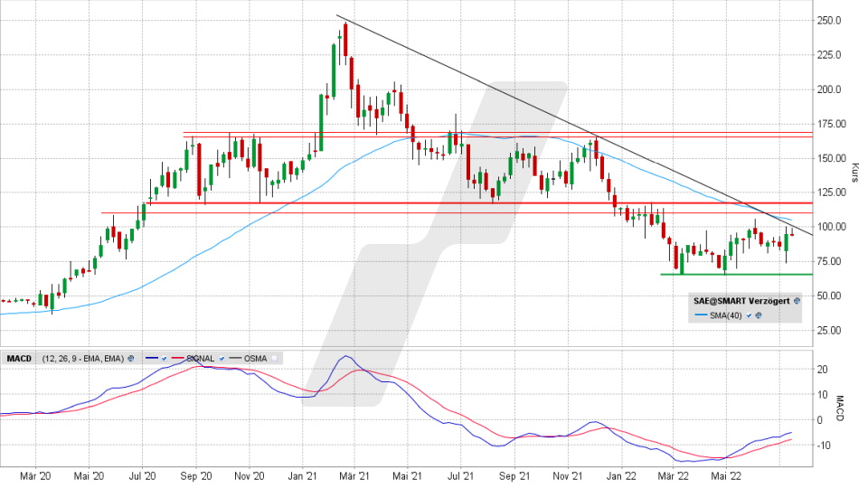868x488 pixels.
Task: Click the 175.00 price axis label
Action: [832, 124]
